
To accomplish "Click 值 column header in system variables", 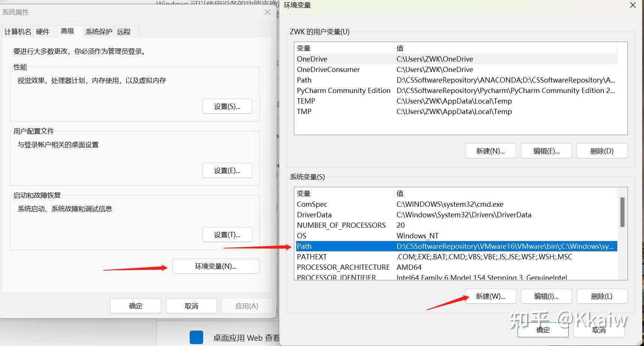I will [505, 193].
